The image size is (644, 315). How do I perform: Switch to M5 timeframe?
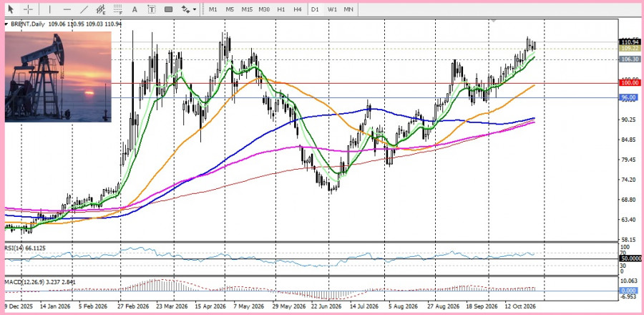(230, 9)
